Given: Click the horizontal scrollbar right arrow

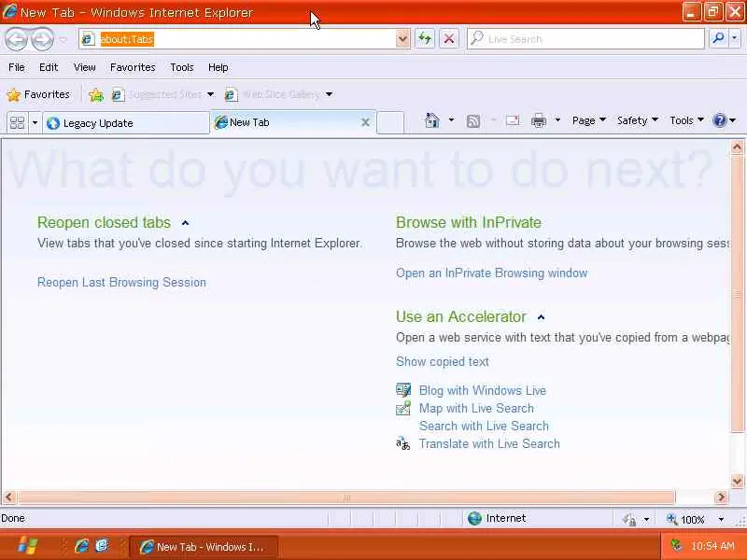Looking at the screenshot, I should [x=721, y=497].
